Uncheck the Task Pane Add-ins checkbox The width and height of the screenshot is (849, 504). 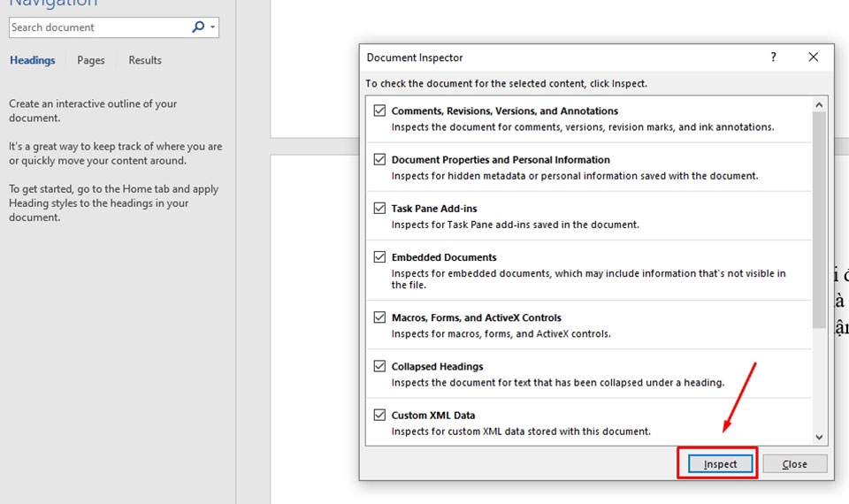click(x=380, y=209)
